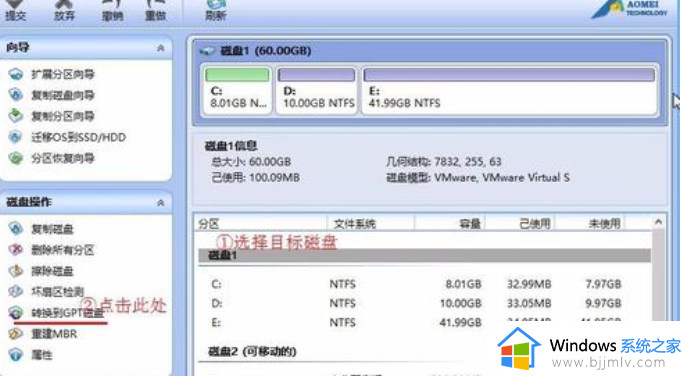Collapse the 向导 panel with its chevron
This screenshot has width=686, height=376.
(161, 48)
